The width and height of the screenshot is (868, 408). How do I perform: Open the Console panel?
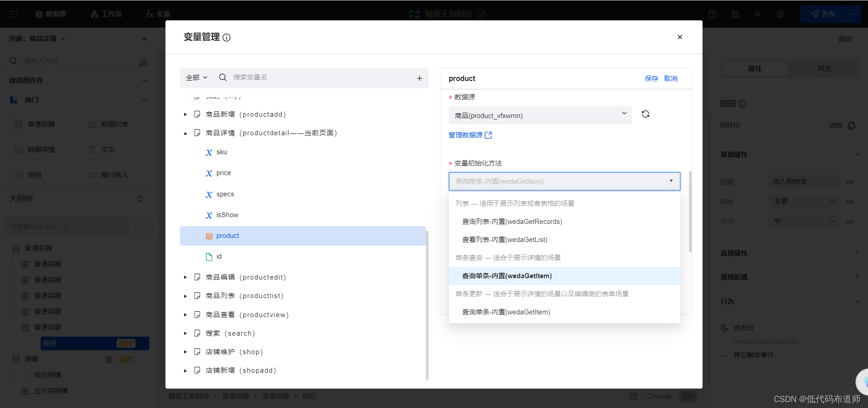pyautogui.click(x=659, y=396)
